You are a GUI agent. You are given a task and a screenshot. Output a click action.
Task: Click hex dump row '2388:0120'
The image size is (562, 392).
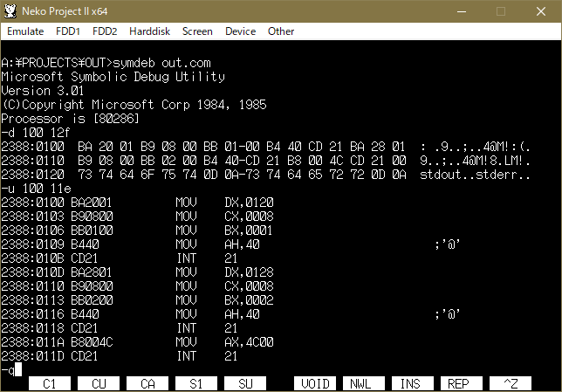(265, 175)
